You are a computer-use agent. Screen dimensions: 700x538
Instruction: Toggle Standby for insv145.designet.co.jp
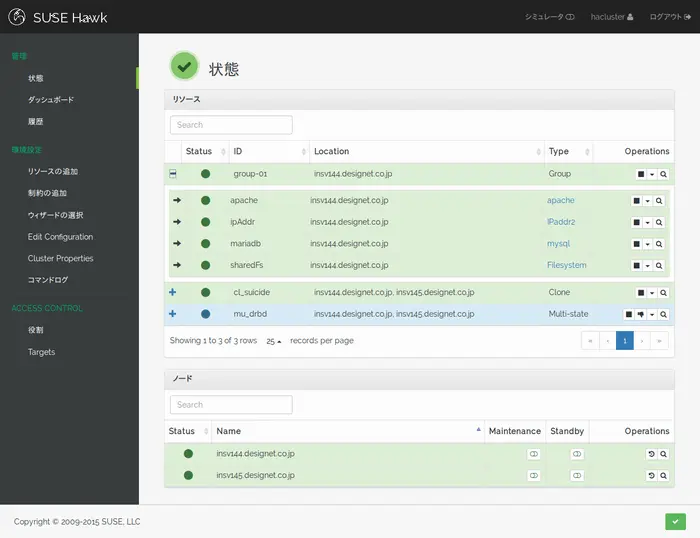tap(577, 475)
